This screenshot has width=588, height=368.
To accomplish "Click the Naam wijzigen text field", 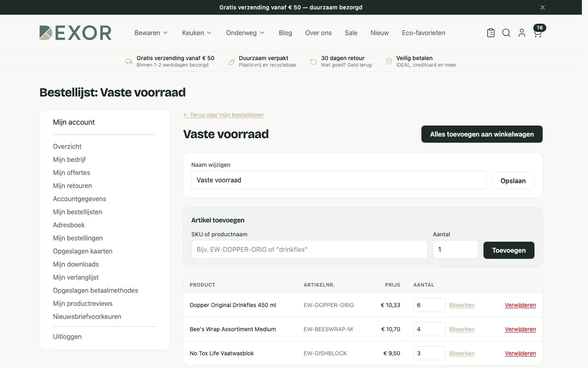I will click(339, 180).
